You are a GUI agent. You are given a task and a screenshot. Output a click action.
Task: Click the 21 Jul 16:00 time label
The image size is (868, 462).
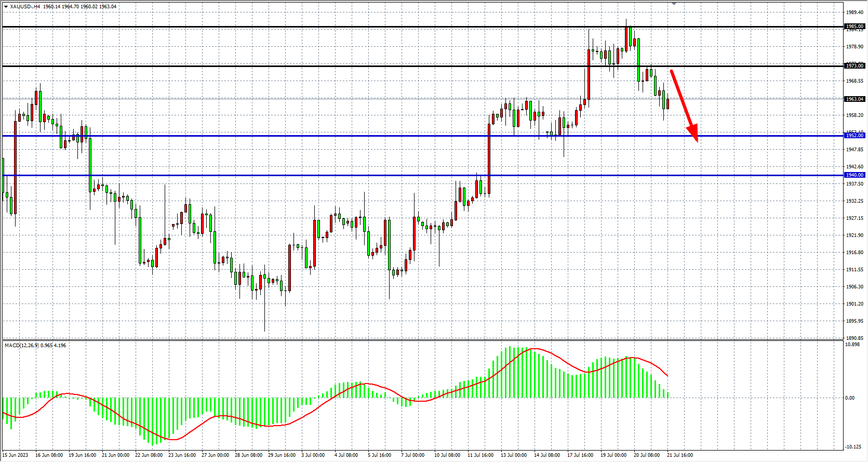coord(680,455)
